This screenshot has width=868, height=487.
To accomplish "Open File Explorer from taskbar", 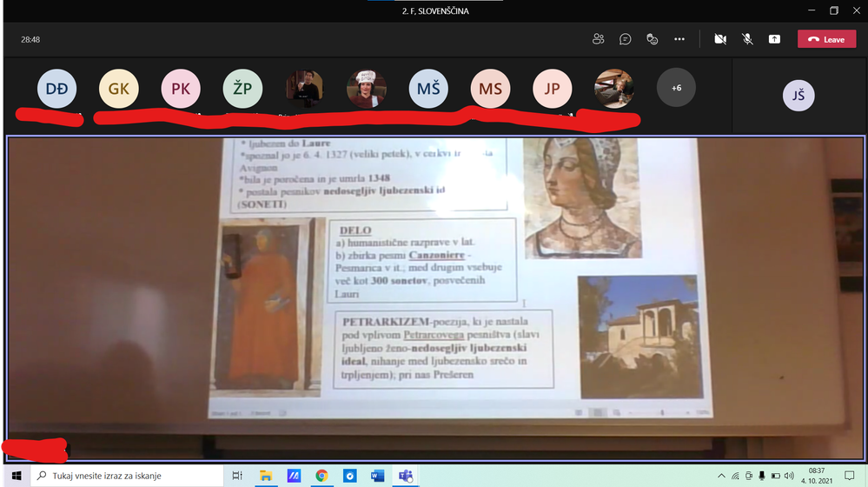I will pos(266,476).
